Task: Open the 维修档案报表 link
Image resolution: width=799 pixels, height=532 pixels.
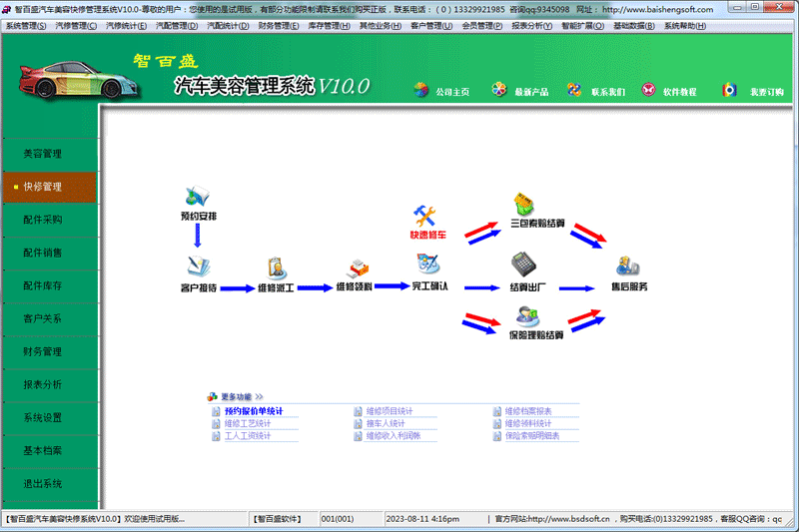Action: click(528, 411)
